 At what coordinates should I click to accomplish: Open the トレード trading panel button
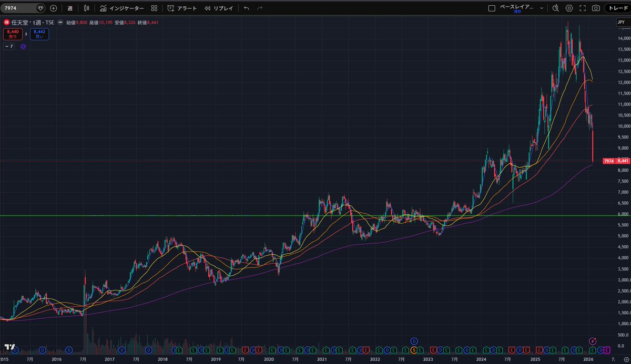617,8
